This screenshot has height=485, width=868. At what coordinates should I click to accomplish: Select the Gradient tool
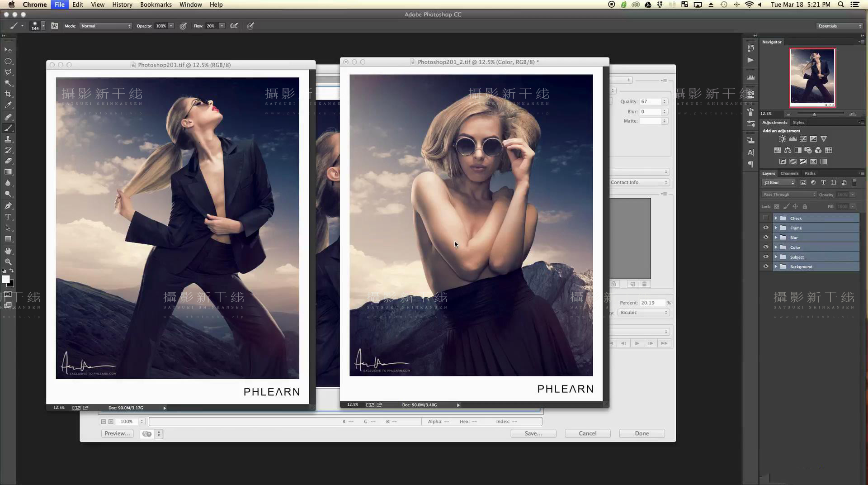point(8,172)
